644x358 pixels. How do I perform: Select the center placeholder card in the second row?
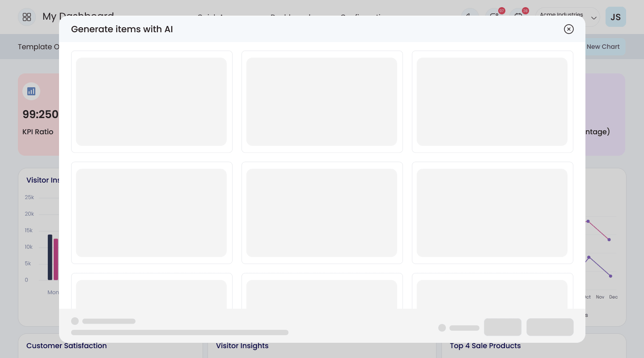(322, 213)
